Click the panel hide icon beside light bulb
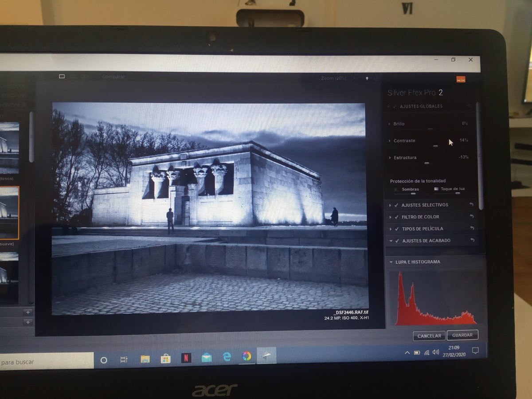Screen dimensions: 532x399 [x=376, y=78]
